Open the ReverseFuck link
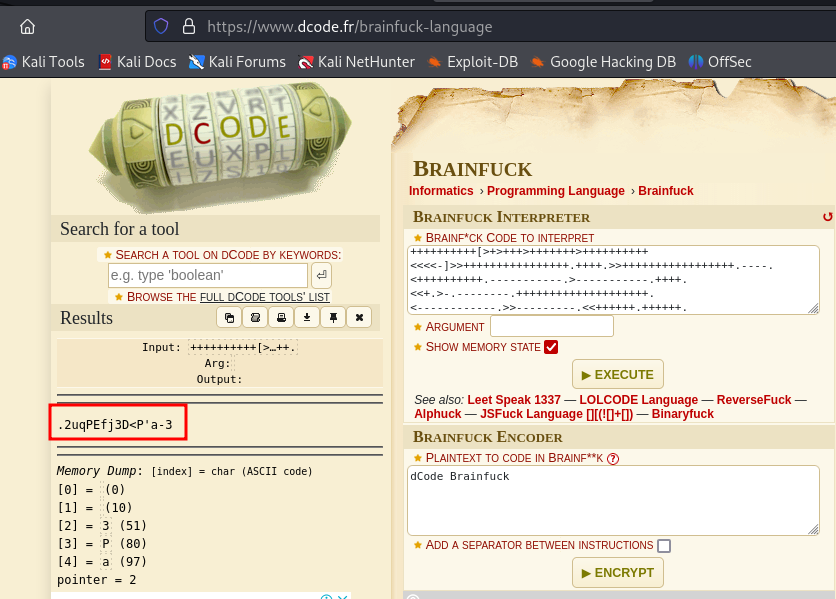Viewport: 836px width, 599px height. coord(754,400)
